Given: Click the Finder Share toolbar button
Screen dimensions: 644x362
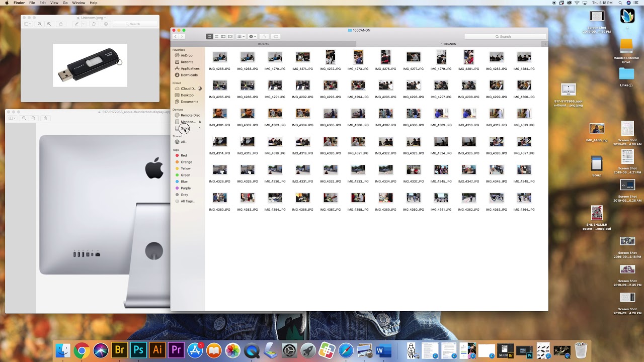Looking at the screenshot, I should pyautogui.click(x=264, y=36).
